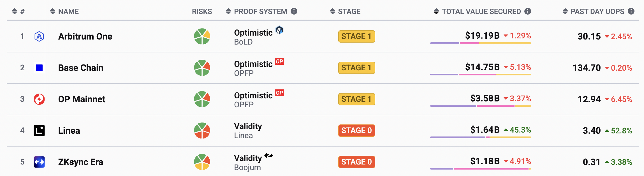The height and width of the screenshot is (176, 644).
Task: Open the Total Value Secured info icon
Action: pyautogui.click(x=528, y=11)
